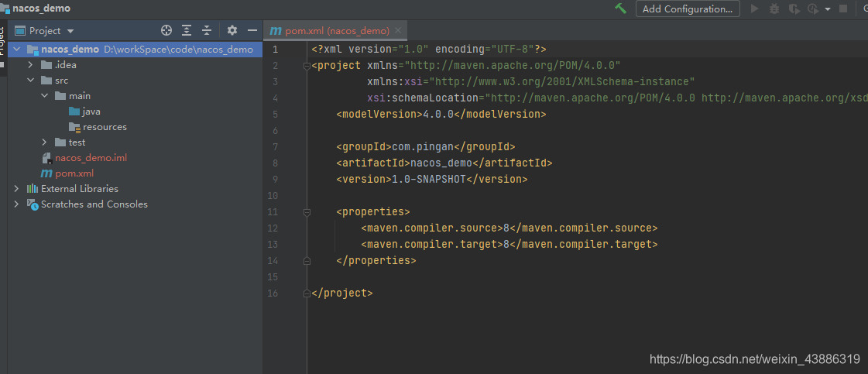Click the <modelVersion>4.0.0 line of code
This screenshot has height=374, width=868.
(x=441, y=115)
